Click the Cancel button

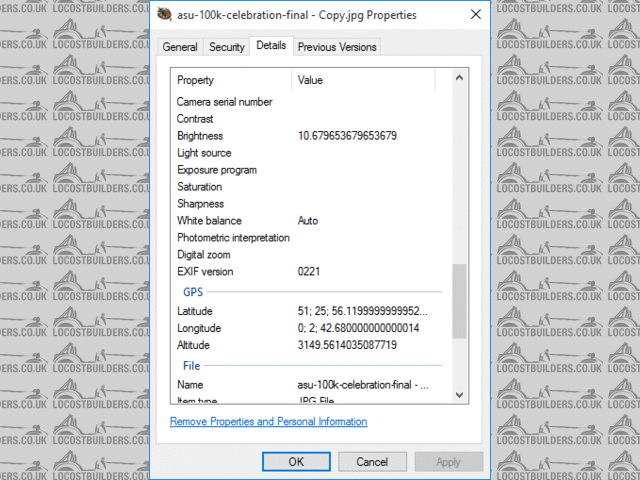372,462
